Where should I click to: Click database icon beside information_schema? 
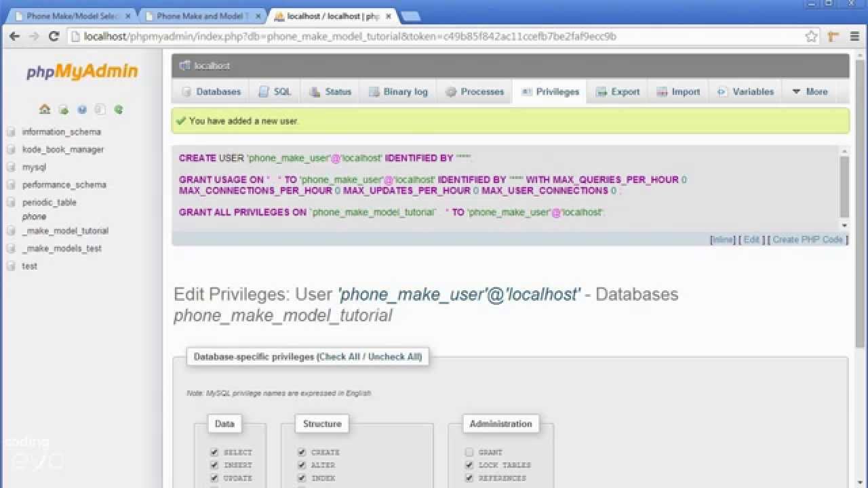coord(11,132)
